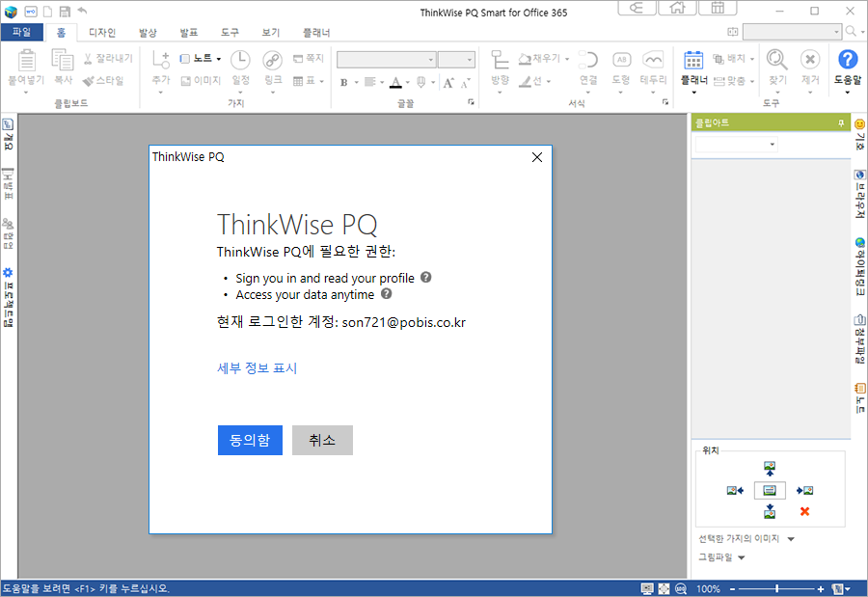Click the 연결 connection icon
Image resolution: width=868 pixels, height=597 pixels.
588,60
